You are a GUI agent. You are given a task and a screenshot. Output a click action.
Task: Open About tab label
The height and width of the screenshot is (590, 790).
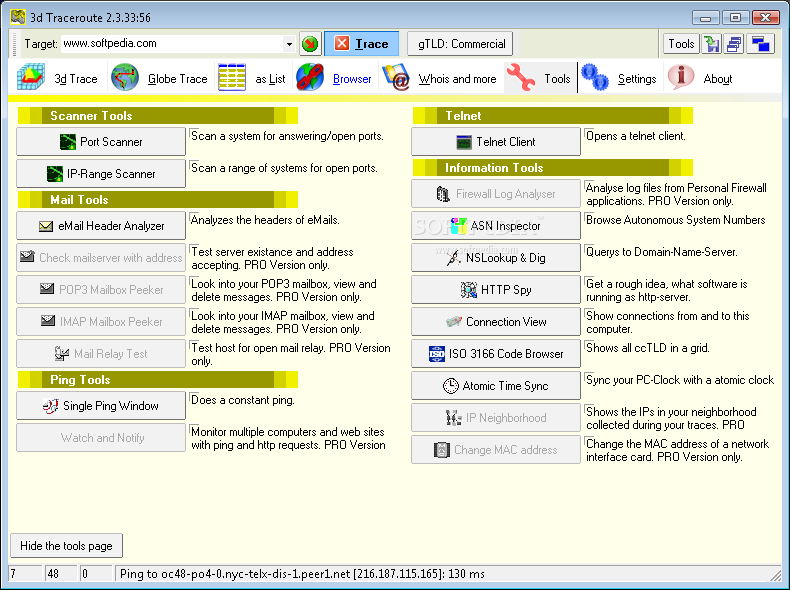(x=717, y=79)
